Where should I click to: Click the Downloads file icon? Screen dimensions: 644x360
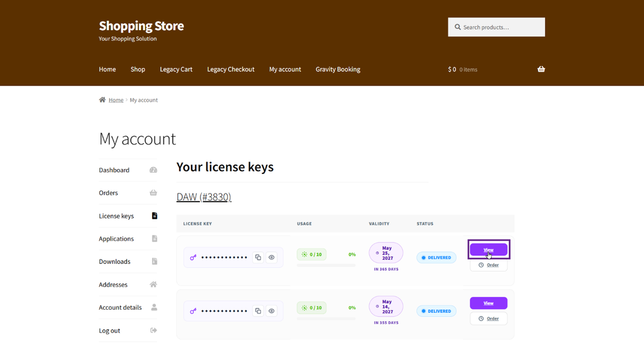[x=155, y=261]
